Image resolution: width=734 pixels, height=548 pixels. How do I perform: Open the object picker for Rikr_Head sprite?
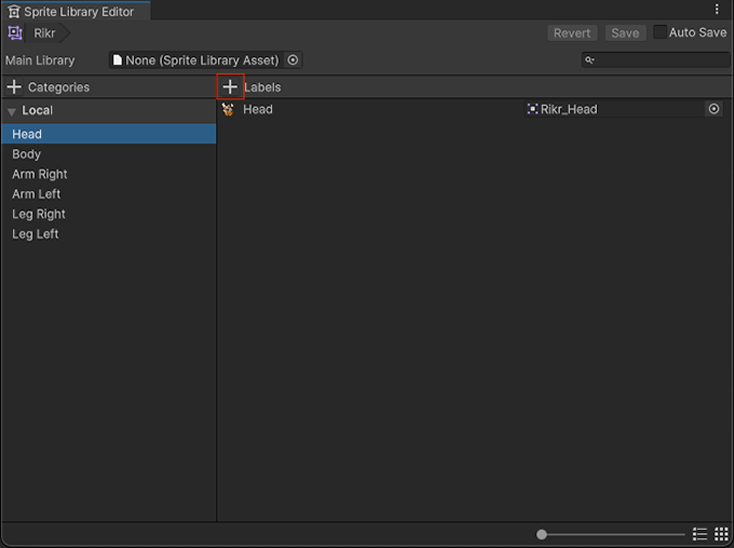[x=714, y=109]
